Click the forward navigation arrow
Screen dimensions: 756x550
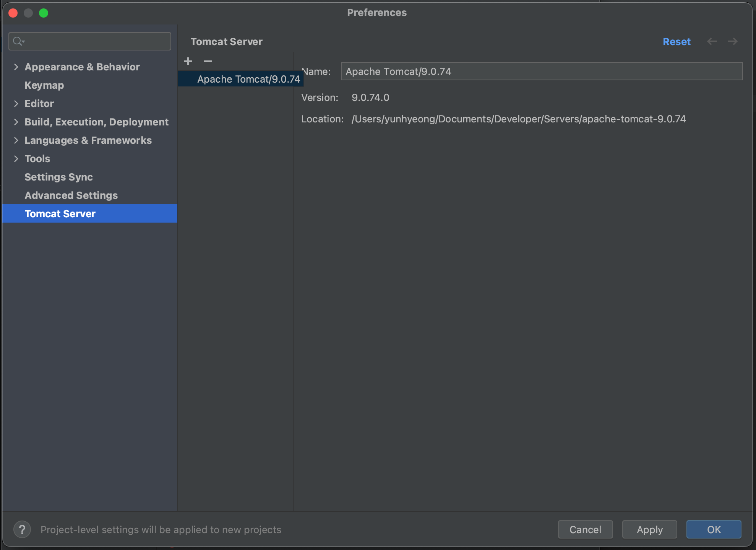(732, 41)
